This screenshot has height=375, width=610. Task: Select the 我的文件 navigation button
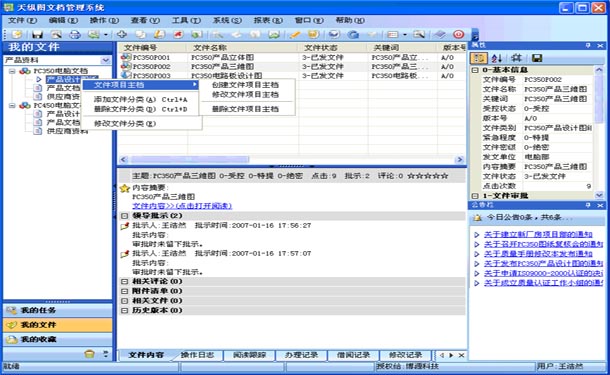click(x=58, y=325)
